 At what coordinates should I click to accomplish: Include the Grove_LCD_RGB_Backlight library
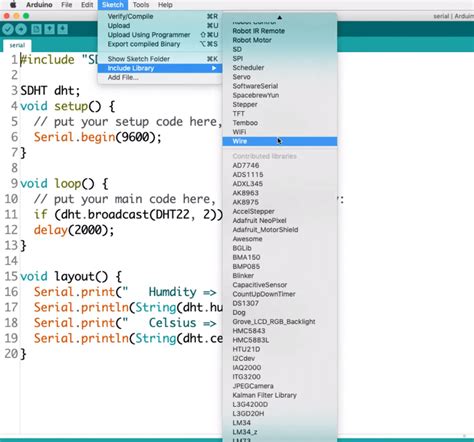pyautogui.click(x=280, y=322)
